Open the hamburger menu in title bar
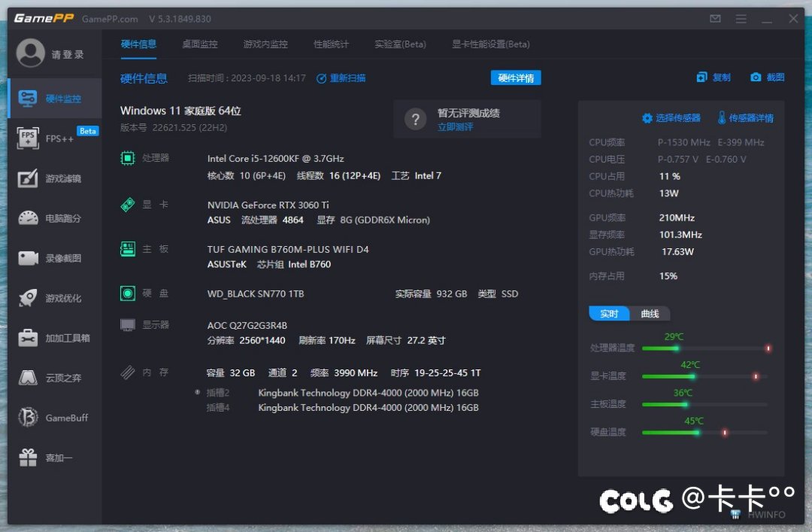This screenshot has height=532, width=812. tap(741, 19)
